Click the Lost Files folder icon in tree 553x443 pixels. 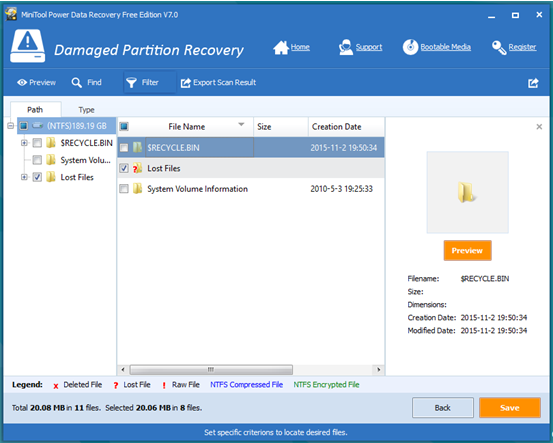point(51,177)
